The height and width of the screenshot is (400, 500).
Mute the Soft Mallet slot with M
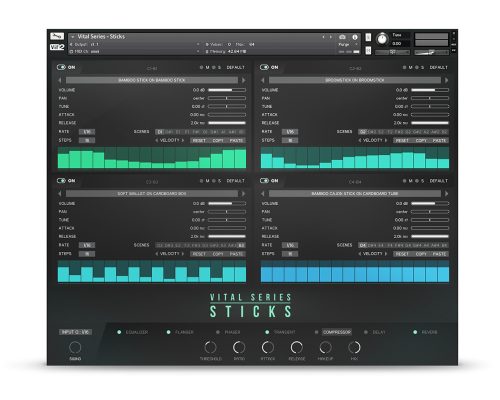pyautogui.click(x=207, y=181)
